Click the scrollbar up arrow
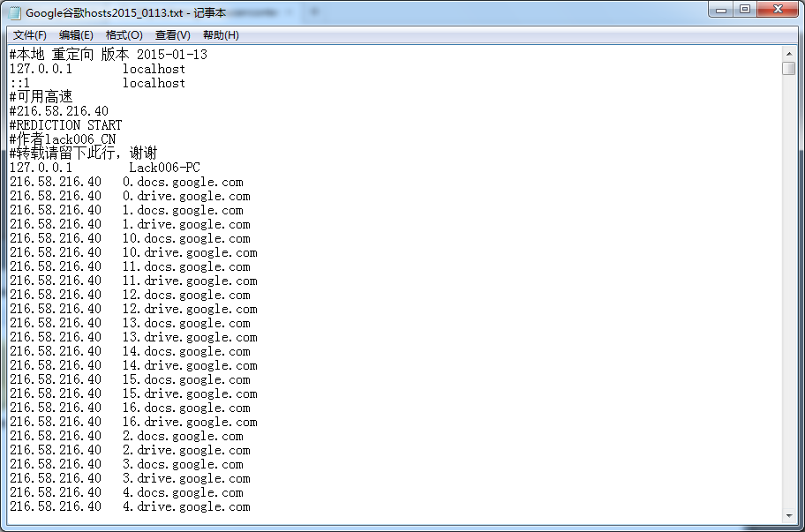805x532 pixels. [x=790, y=54]
